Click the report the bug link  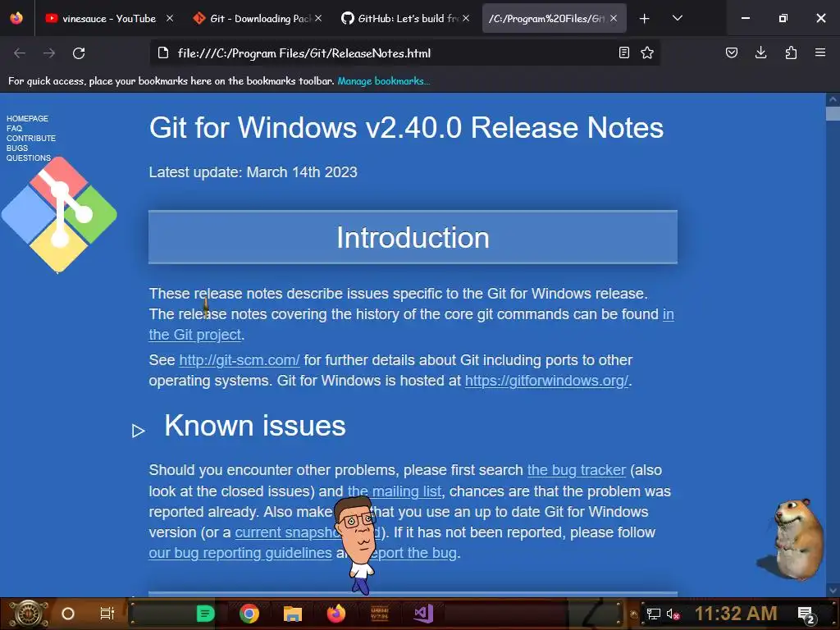click(413, 553)
